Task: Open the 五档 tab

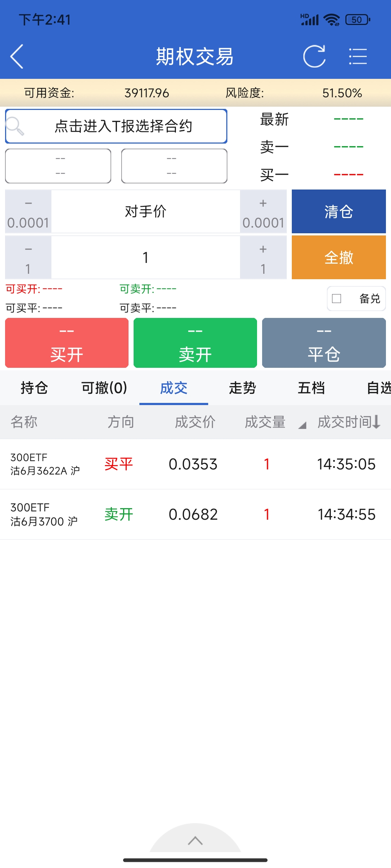Action: [311, 388]
